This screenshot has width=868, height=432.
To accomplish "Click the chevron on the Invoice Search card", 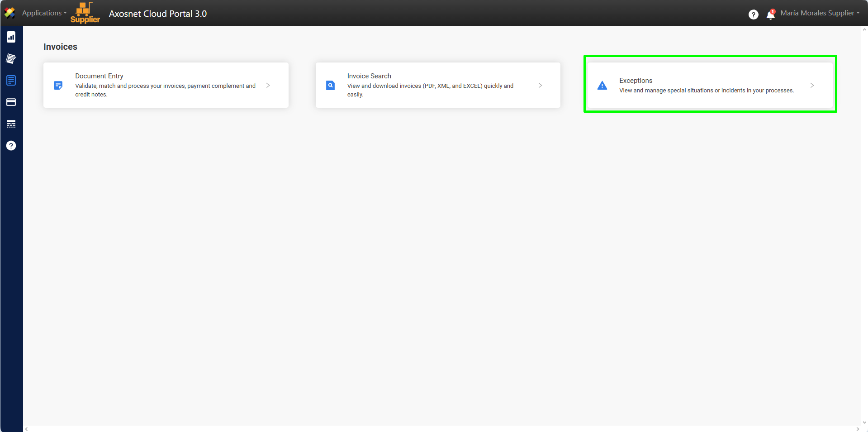I will point(540,85).
